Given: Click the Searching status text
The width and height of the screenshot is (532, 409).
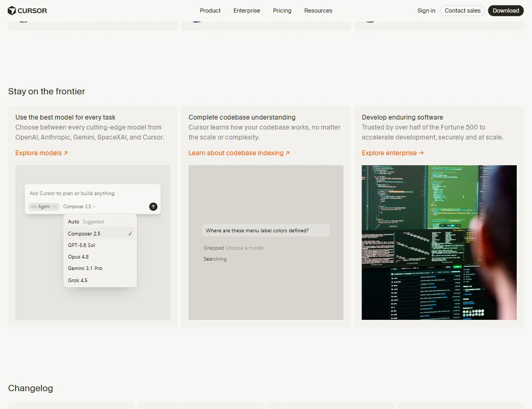Looking at the screenshot, I should tap(215, 259).
